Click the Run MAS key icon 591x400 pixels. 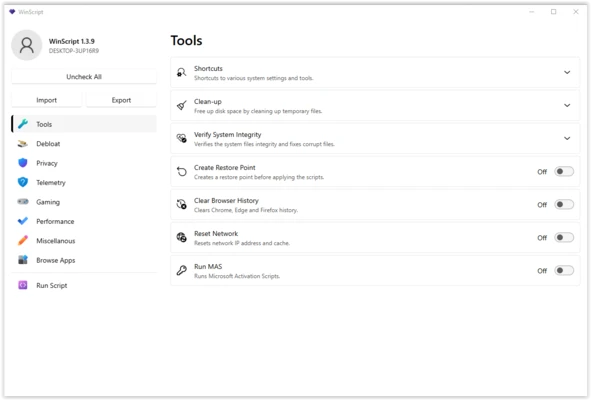[x=182, y=270]
